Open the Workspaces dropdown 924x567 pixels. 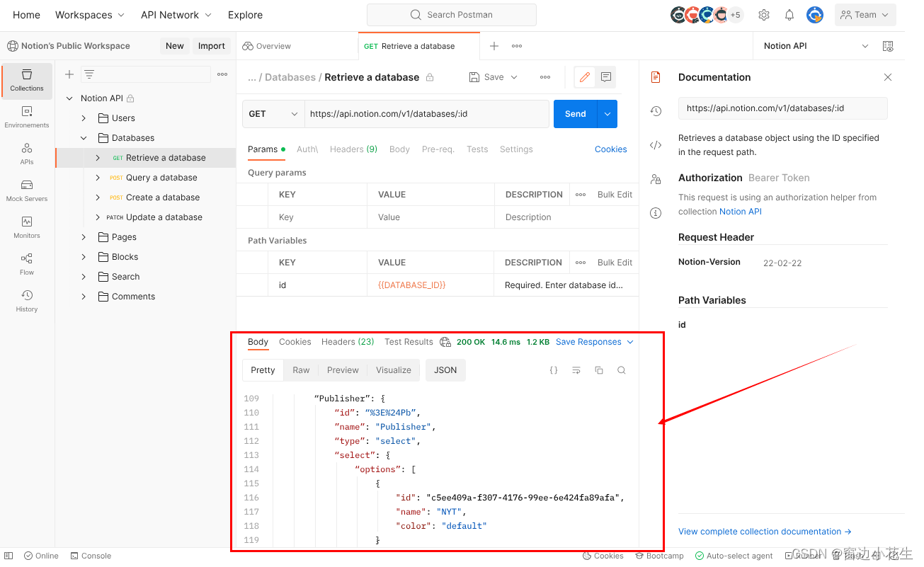90,15
